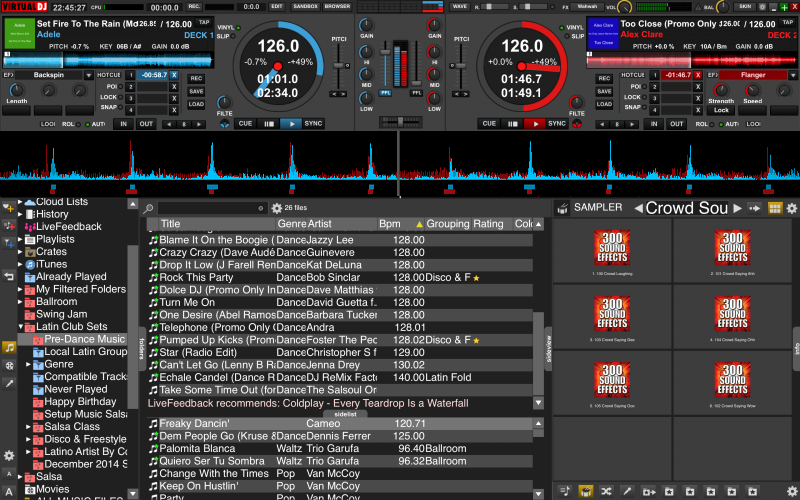Click the music note icon in left sidebar
The image size is (800, 500).
9,347
